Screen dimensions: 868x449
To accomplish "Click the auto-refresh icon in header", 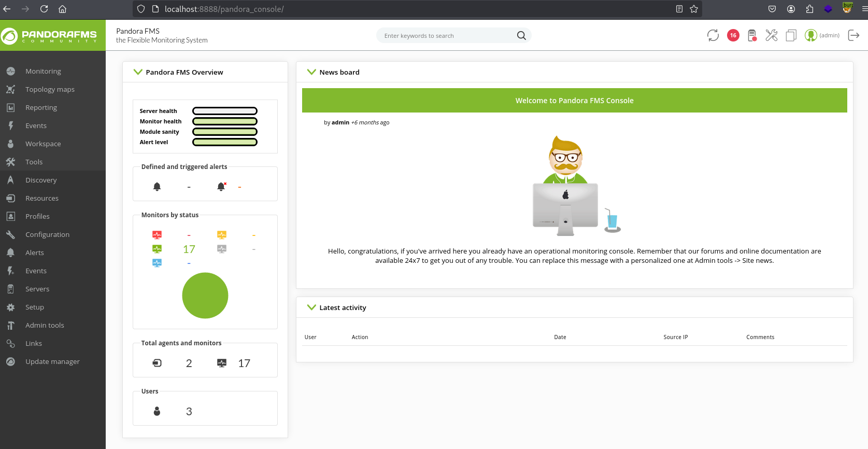I will (x=713, y=35).
